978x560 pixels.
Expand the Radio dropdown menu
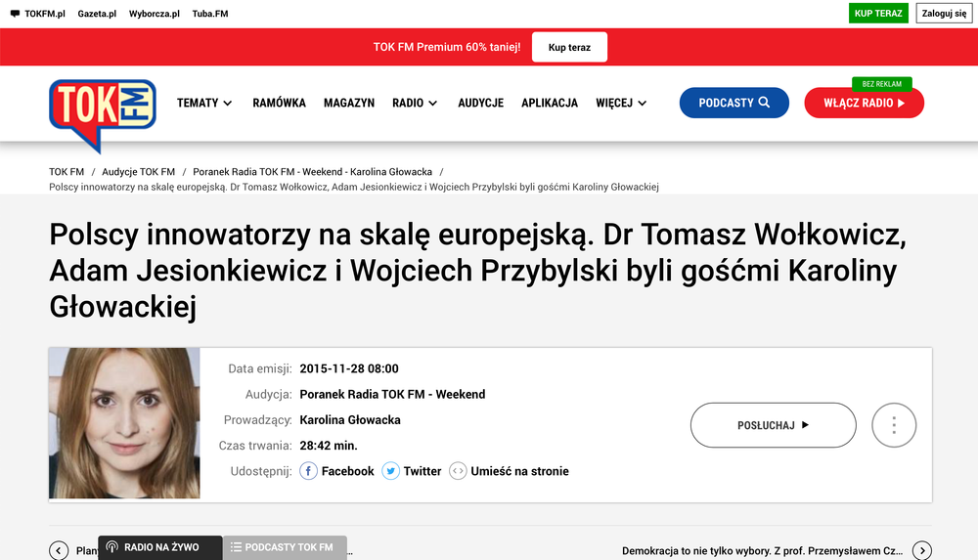(x=415, y=103)
